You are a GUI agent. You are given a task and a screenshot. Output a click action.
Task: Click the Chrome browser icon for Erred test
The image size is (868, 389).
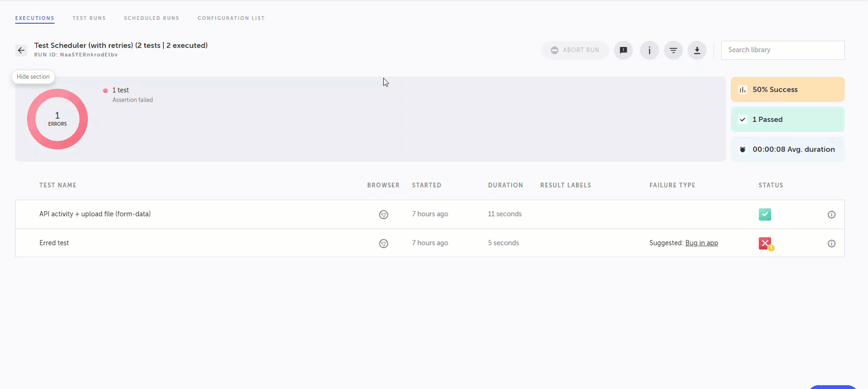(x=384, y=243)
